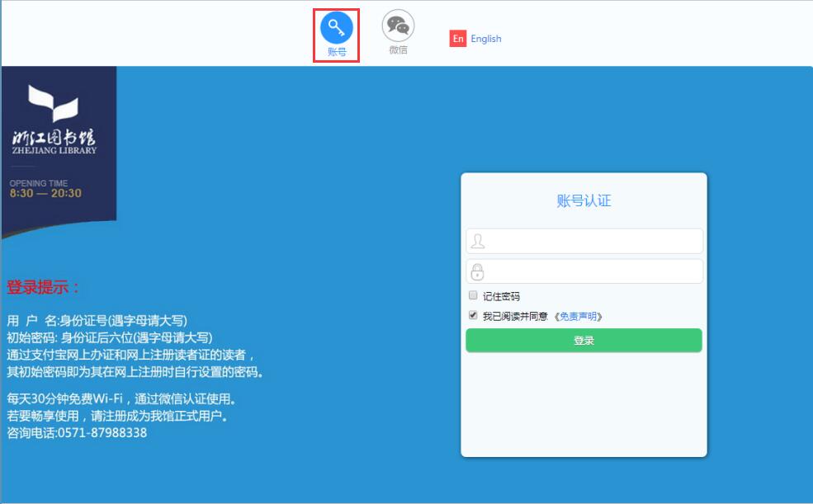813x504 pixels.
Task: Click the 0571-87988338 phone number text
Action: tap(102, 432)
